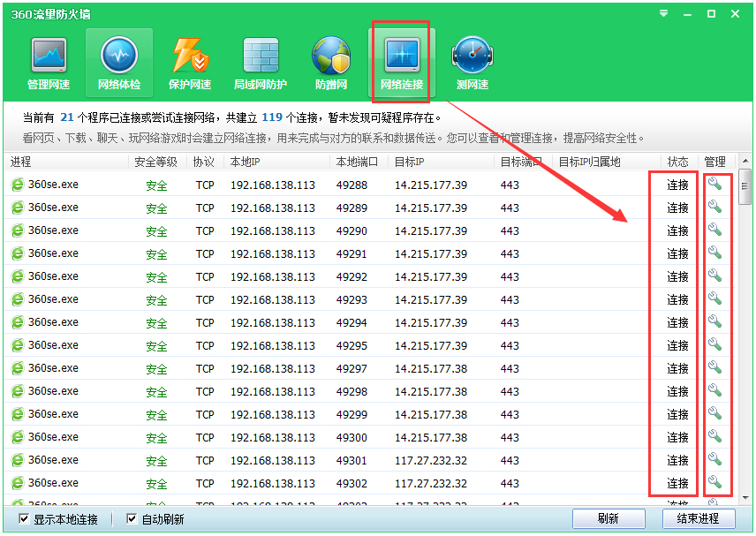Click 安全 level in port 49292 row

pyautogui.click(x=156, y=277)
